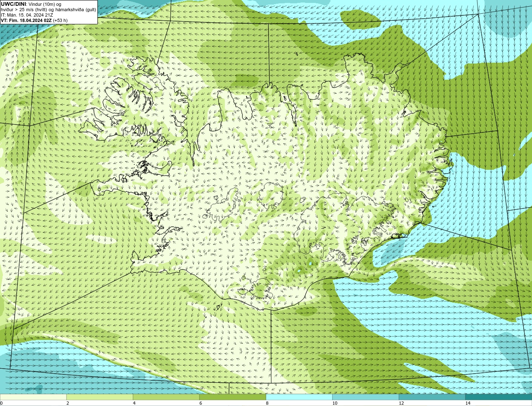Click the legend scale label '2'
The image size is (532, 406).
[x=67, y=403]
